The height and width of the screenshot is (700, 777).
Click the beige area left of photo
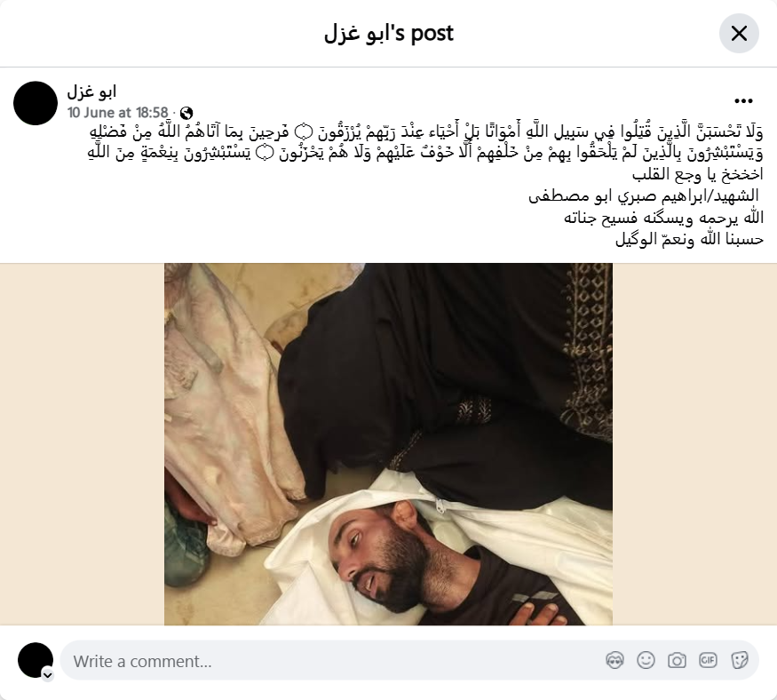point(83,444)
